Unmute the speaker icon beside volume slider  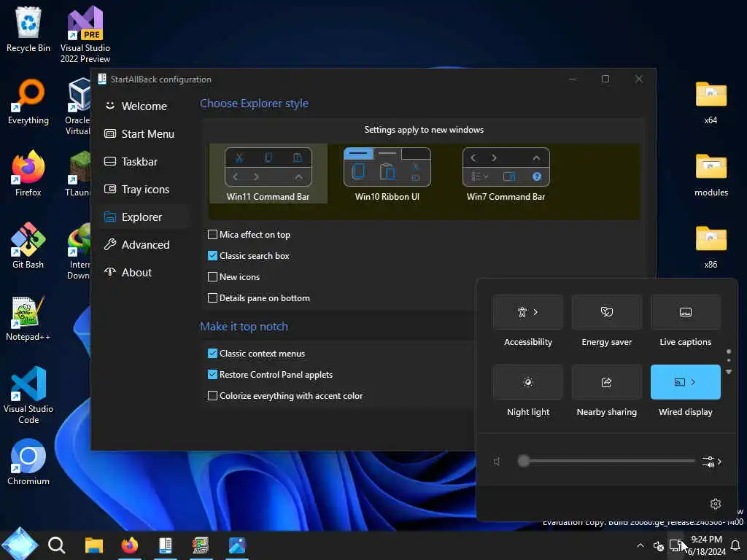[x=496, y=462]
